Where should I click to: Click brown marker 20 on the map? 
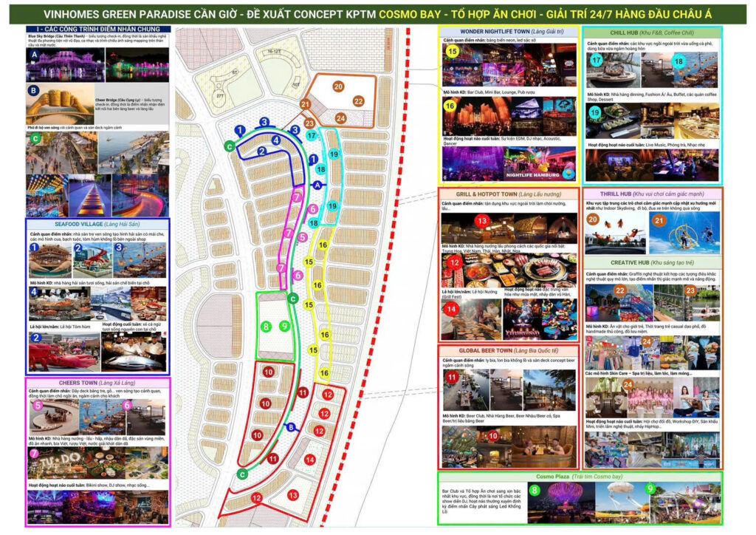(x=338, y=86)
